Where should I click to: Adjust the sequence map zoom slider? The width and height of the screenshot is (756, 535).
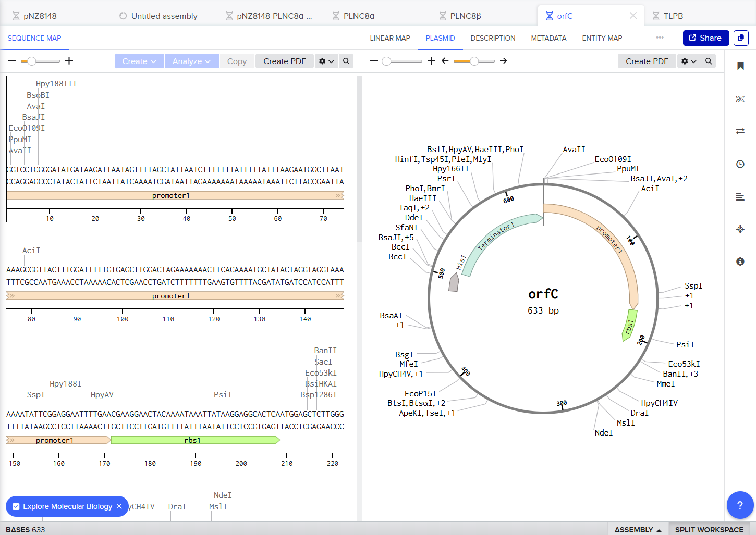coord(32,61)
